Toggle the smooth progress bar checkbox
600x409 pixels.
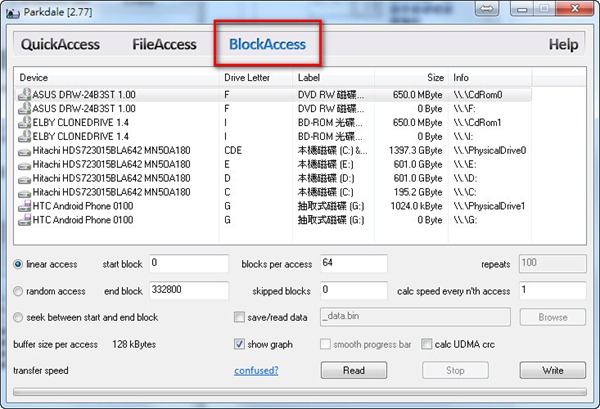point(325,344)
